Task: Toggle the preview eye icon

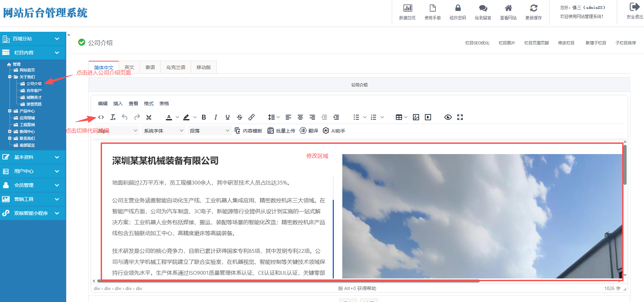Action: coord(448,117)
